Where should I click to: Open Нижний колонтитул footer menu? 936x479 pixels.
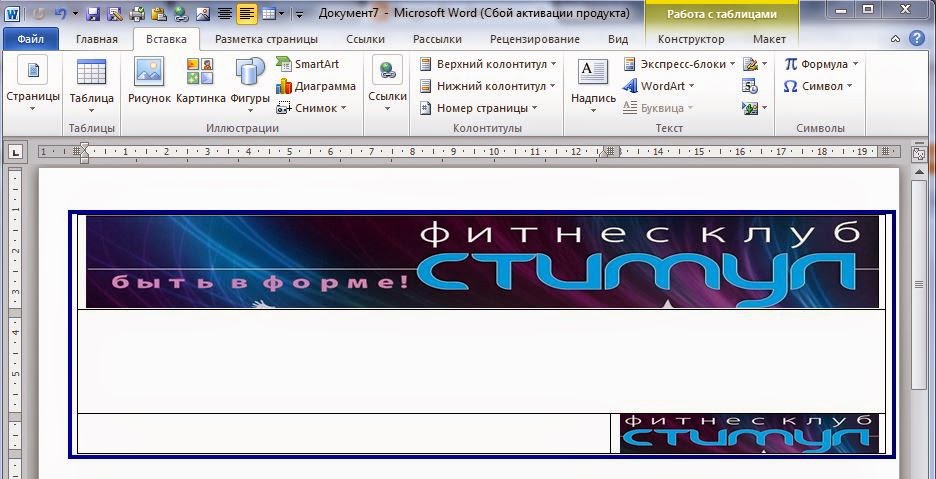(x=488, y=86)
